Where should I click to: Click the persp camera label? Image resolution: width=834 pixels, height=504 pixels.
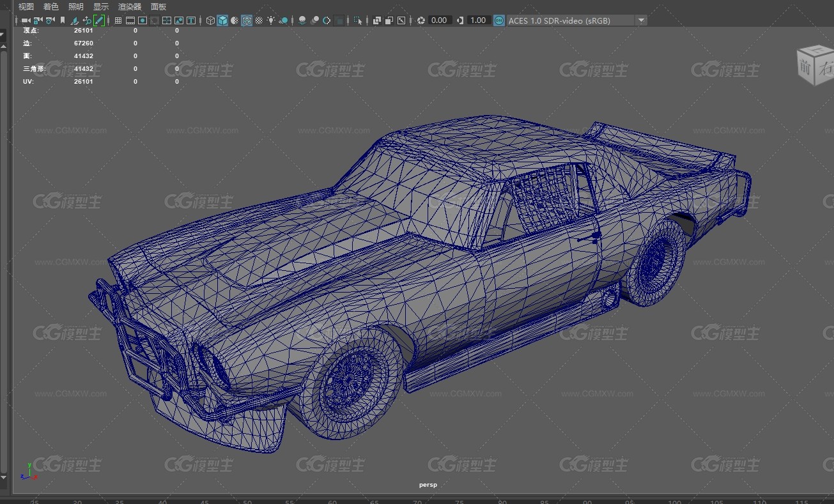428,485
